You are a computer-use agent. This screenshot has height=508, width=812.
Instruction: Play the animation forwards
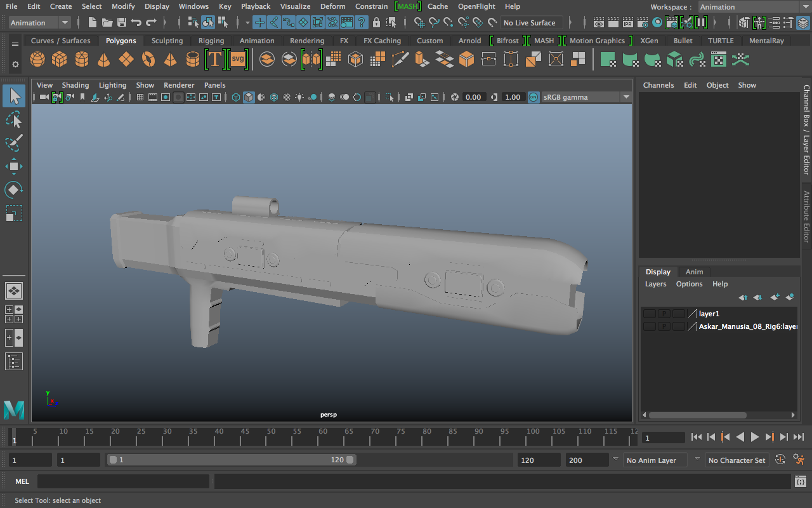755,437
